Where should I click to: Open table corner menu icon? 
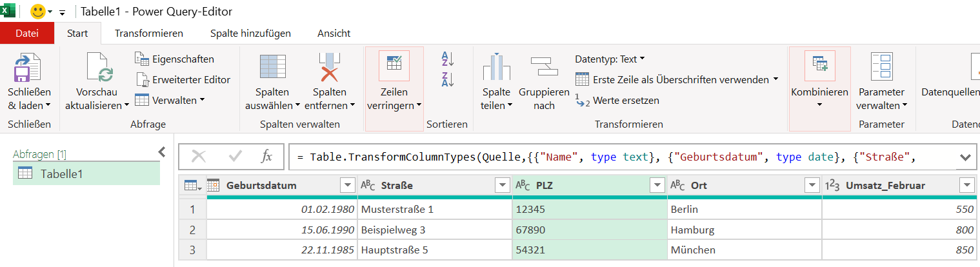pyautogui.click(x=193, y=186)
